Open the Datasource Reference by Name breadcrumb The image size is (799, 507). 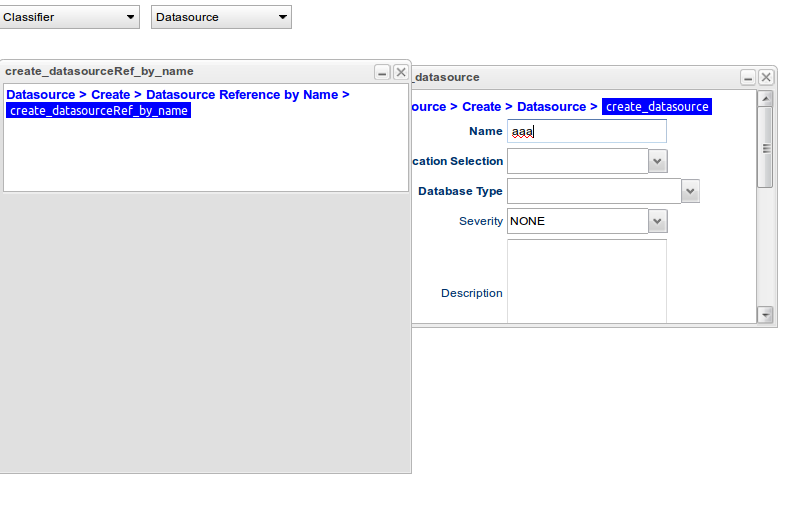[x=242, y=95]
